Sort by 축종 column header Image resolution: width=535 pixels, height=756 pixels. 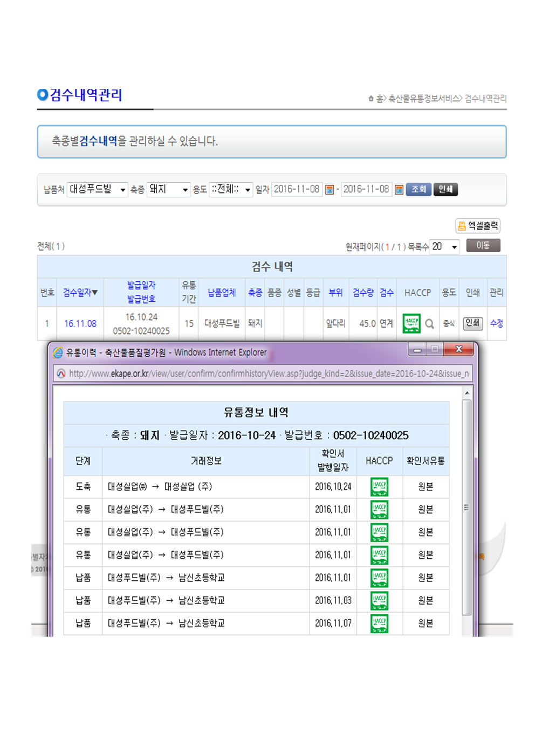click(255, 293)
